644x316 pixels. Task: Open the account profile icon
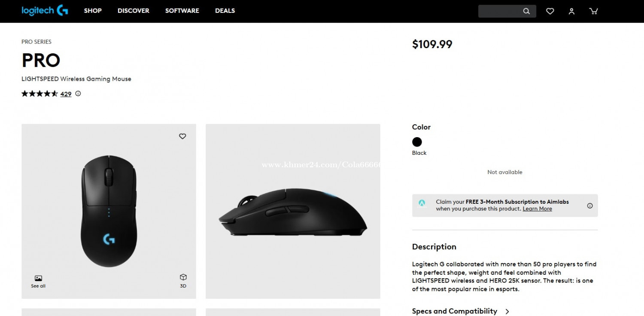[571, 11]
